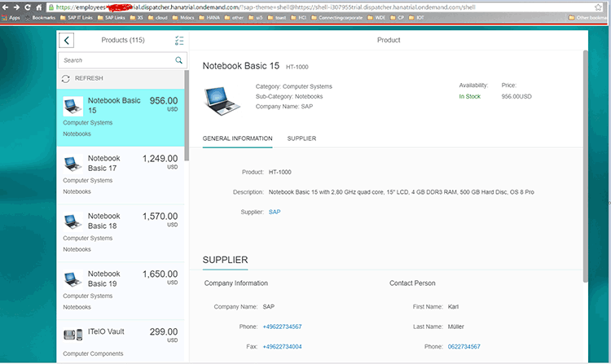Toggle multi-select mode icon in Products list
Viewport: 611px width, 364px height.
179,41
